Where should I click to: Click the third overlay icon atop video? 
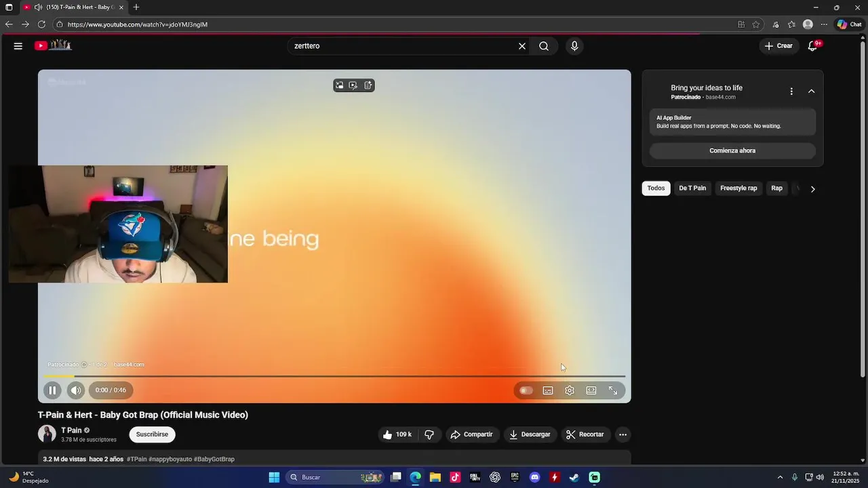(x=368, y=85)
